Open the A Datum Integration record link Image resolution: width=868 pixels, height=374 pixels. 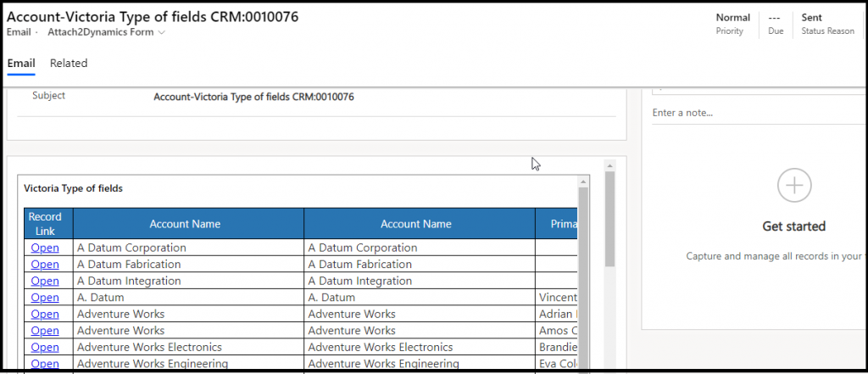(45, 281)
